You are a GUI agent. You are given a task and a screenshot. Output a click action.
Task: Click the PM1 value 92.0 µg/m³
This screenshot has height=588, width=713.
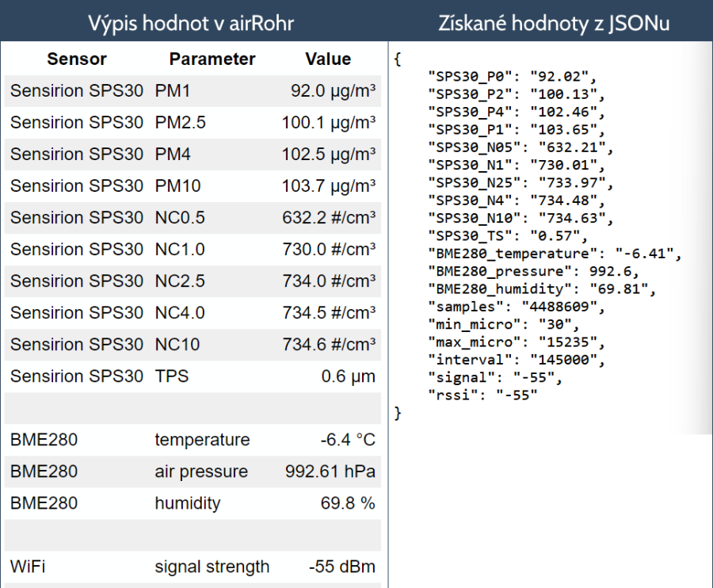pos(333,91)
